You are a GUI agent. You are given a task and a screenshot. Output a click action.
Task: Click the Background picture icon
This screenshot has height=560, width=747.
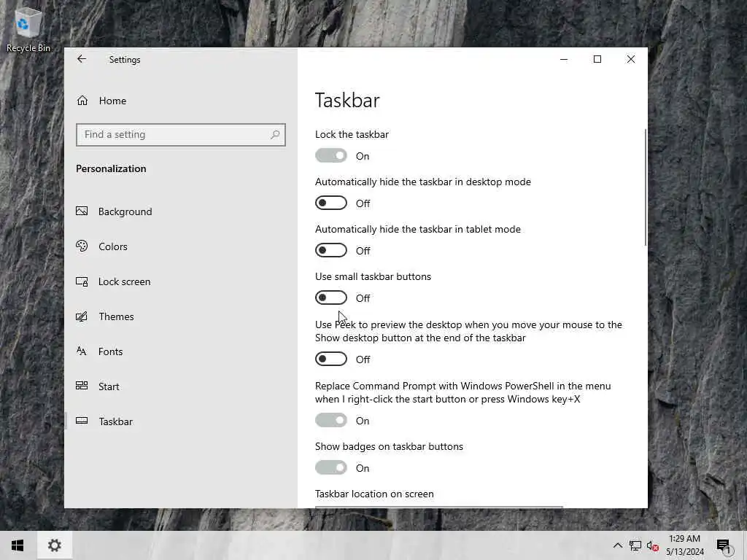click(x=82, y=211)
